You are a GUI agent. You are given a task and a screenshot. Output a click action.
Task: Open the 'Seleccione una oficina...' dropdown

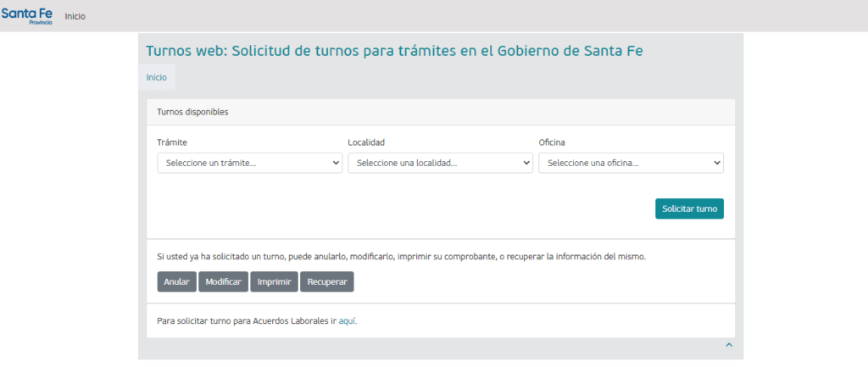631,163
